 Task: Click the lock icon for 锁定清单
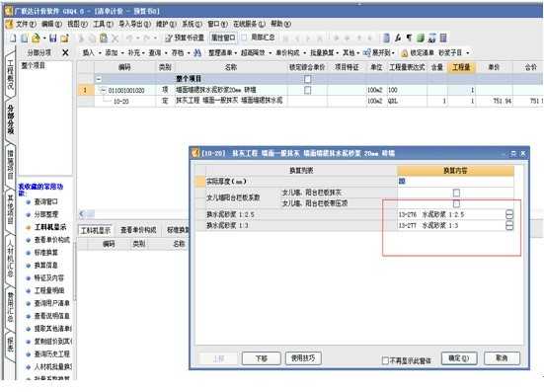click(x=404, y=53)
